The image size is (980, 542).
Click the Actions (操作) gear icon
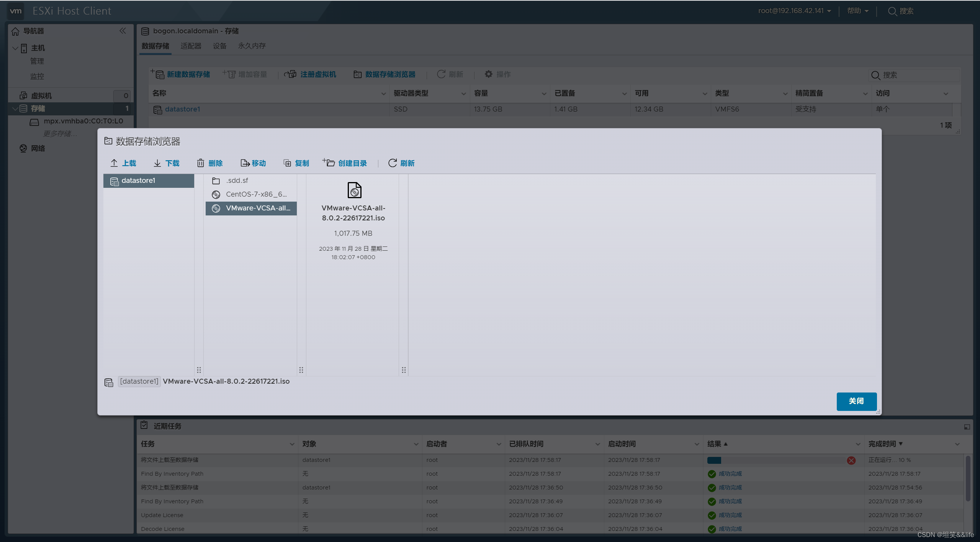[488, 74]
